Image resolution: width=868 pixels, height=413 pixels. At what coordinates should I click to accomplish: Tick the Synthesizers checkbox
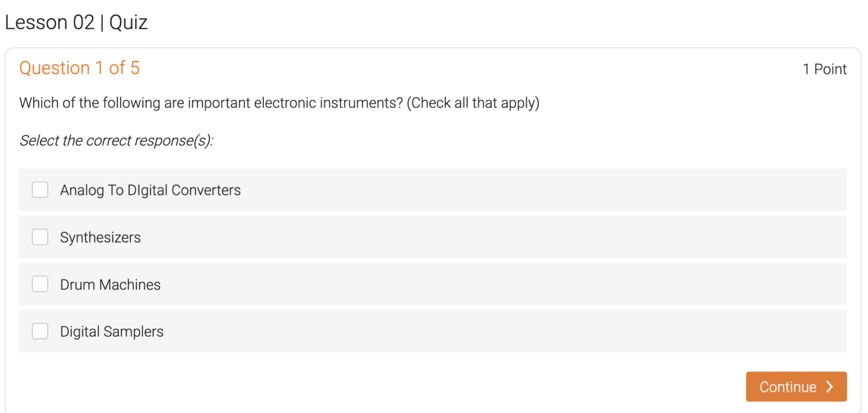tap(40, 237)
